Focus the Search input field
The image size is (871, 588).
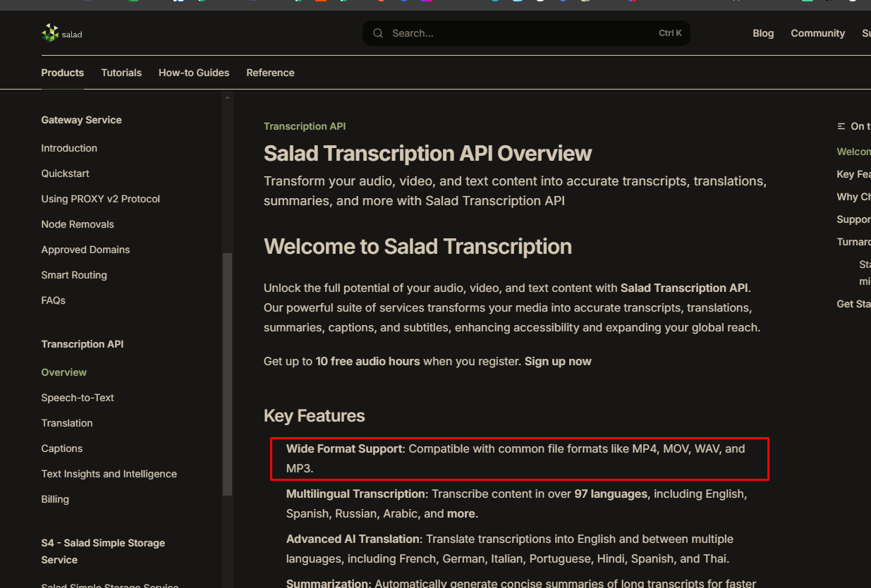click(x=526, y=33)
